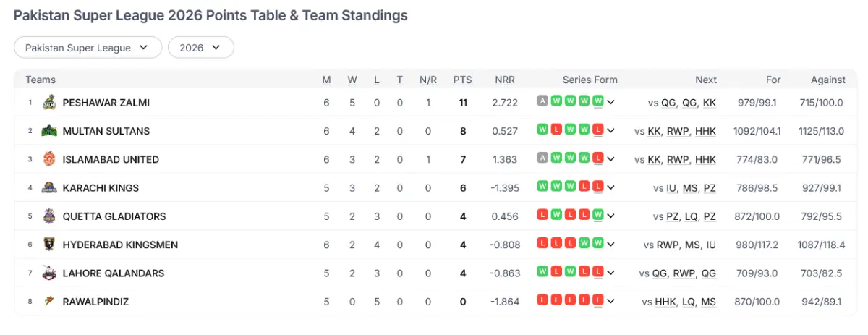Open the Pakistan Super League dropdown
Image resolution: width=868 pixels, height=335 pixels.
(88, 48)
